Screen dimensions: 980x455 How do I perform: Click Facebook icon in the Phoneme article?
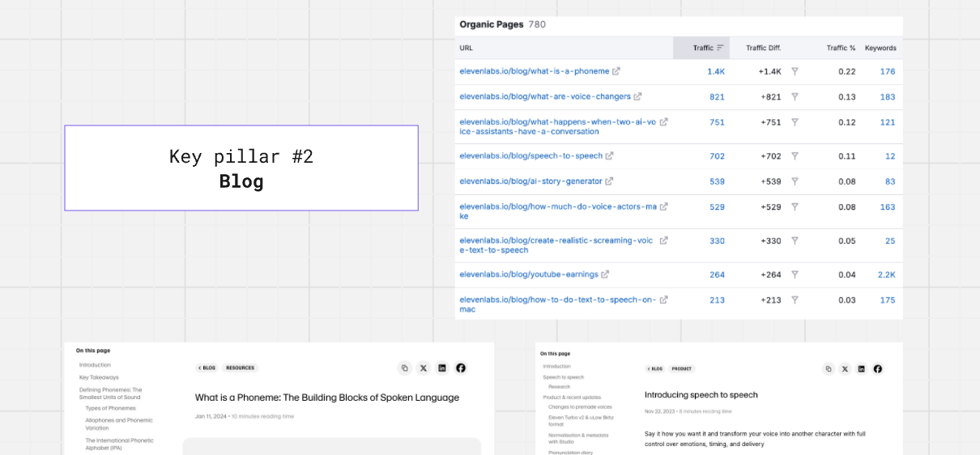tap(461, 368)
